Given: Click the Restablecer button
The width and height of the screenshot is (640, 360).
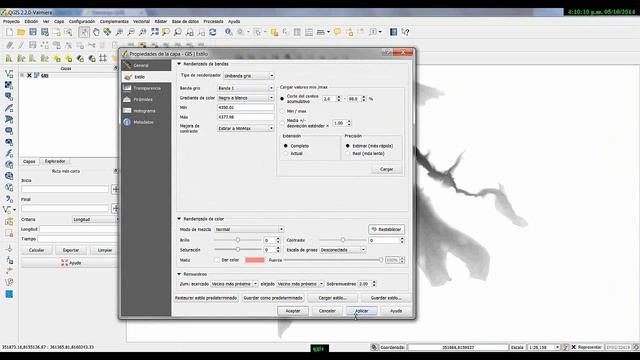Looking at the screenshot, I should [x=386, y=229].
